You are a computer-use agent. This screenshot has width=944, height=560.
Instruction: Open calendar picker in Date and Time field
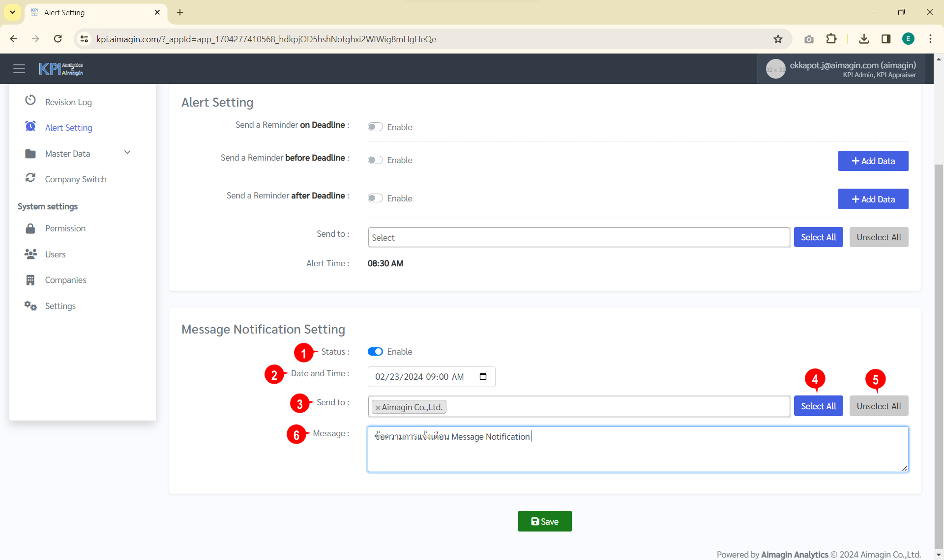click(483, 377)
